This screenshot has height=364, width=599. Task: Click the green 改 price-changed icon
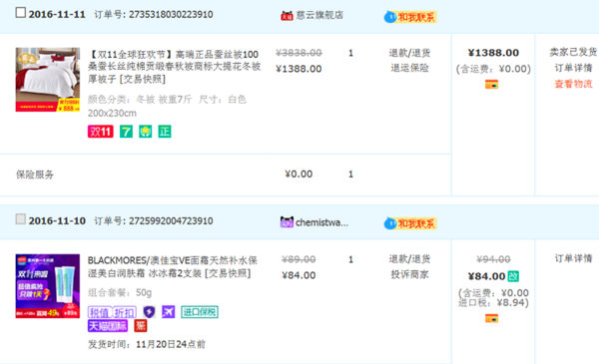(x=513, y=276)
